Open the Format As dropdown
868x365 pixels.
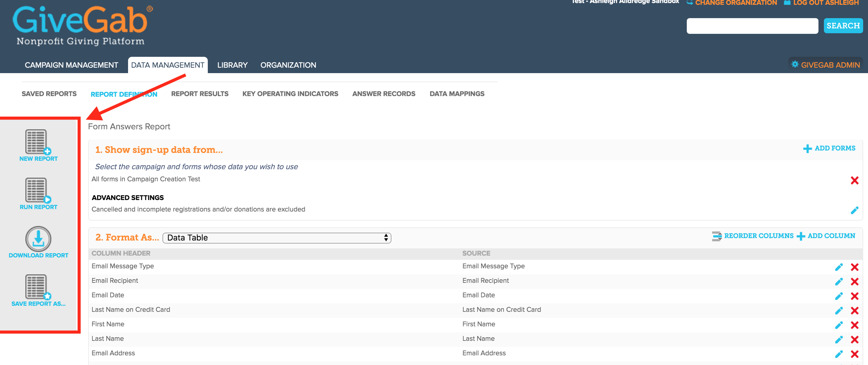(277, 238)
